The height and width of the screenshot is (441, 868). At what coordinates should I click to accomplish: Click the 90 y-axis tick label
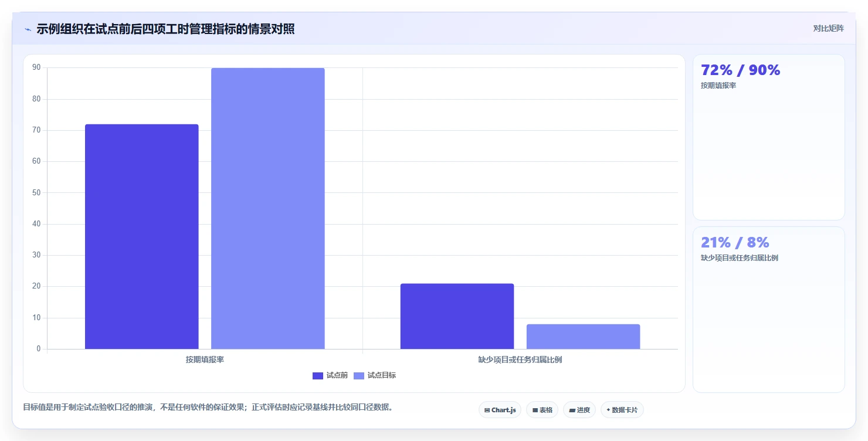coord(36,67)
